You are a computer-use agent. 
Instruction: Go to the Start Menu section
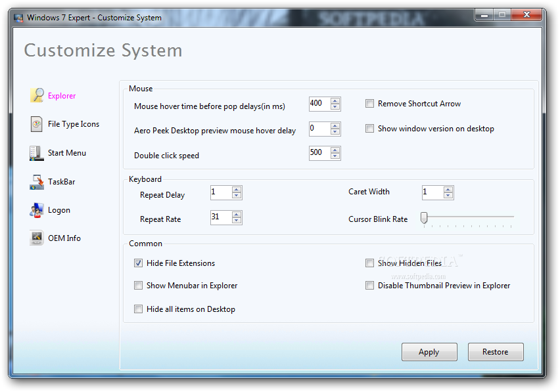pos(67,153)
